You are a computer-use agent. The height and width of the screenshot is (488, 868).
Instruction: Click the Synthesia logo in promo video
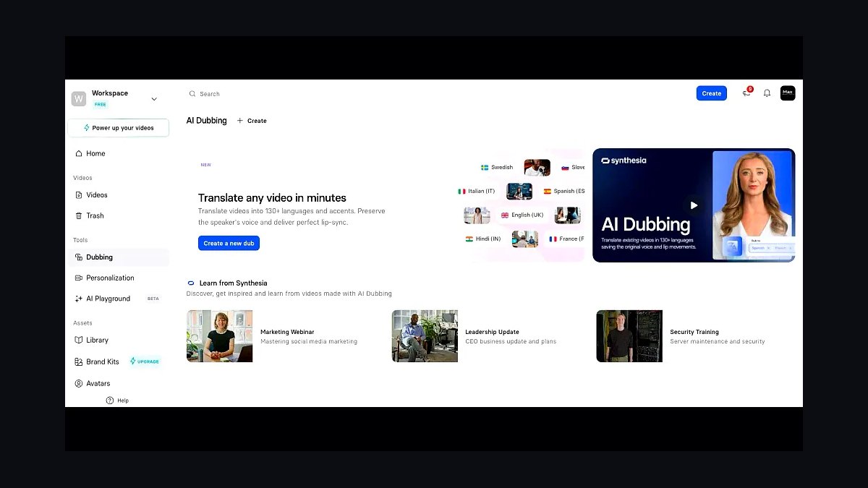[x=624, y=160]
